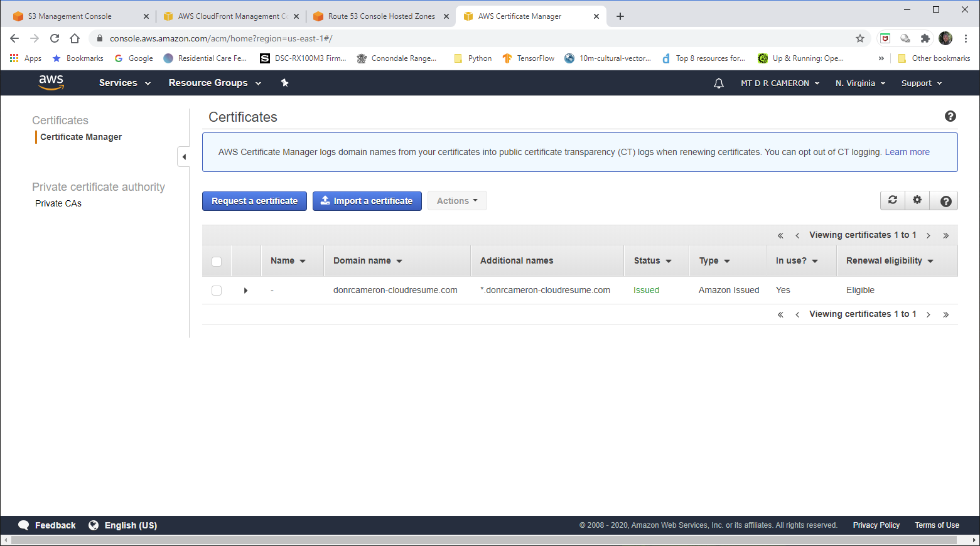Open the Python bookmarks folder

click(x=473, y=58)
